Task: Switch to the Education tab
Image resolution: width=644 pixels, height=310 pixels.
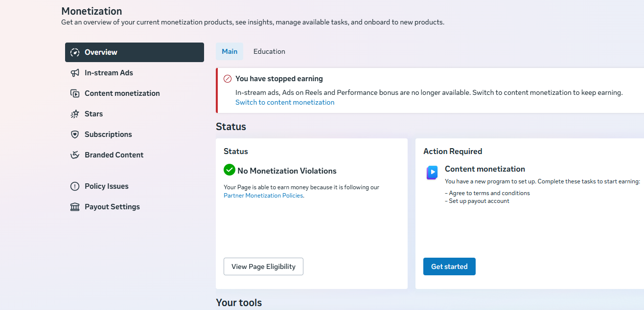Action: [269, 51]
